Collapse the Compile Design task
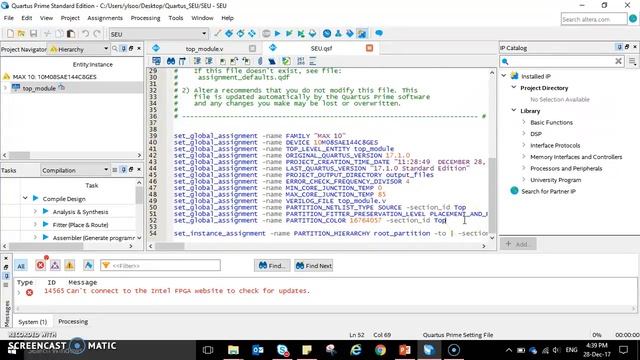This screenshot has height=360, width=640. 25,198
